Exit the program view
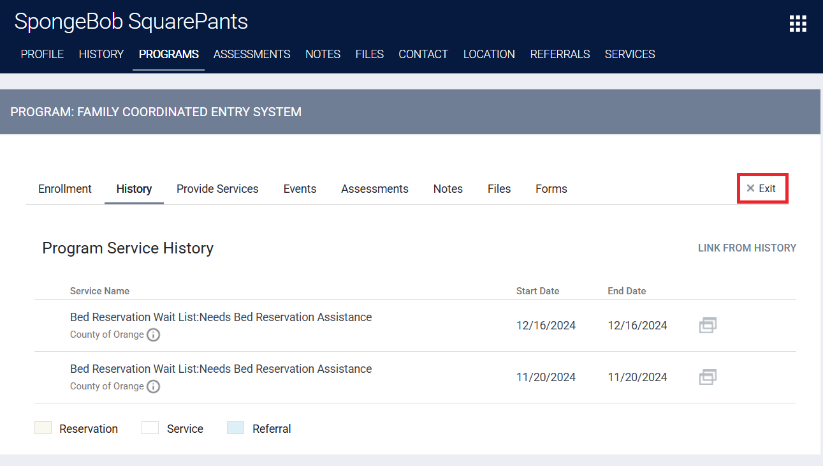This screenshot has width=823, height=466. (762, 188)
